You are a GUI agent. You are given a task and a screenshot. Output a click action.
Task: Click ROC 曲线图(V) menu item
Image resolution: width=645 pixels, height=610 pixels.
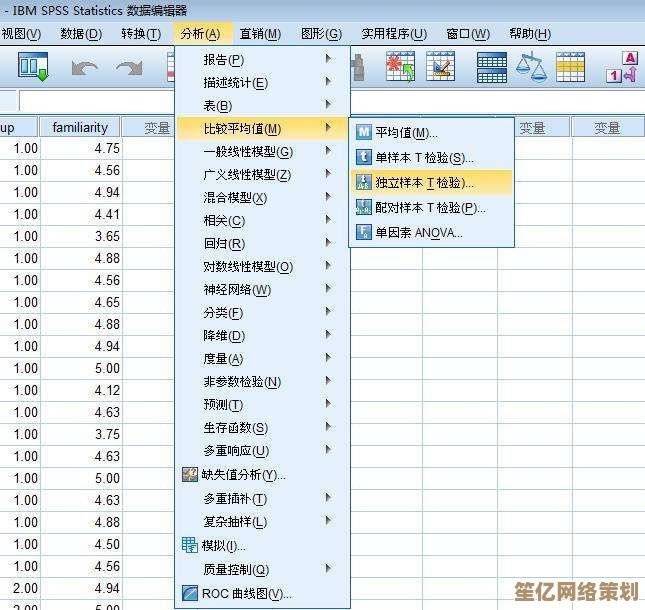(246, 594)
